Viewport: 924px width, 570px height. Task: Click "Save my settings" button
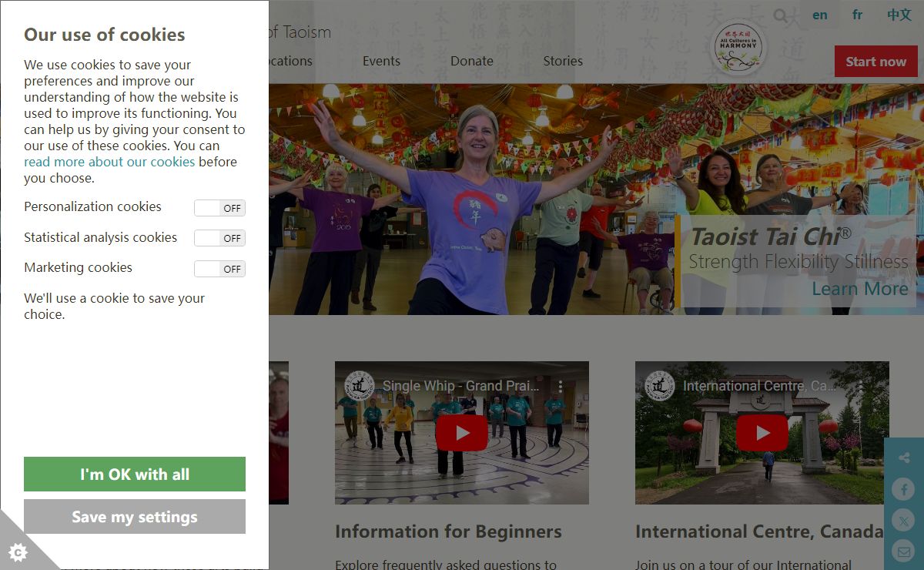135,517
